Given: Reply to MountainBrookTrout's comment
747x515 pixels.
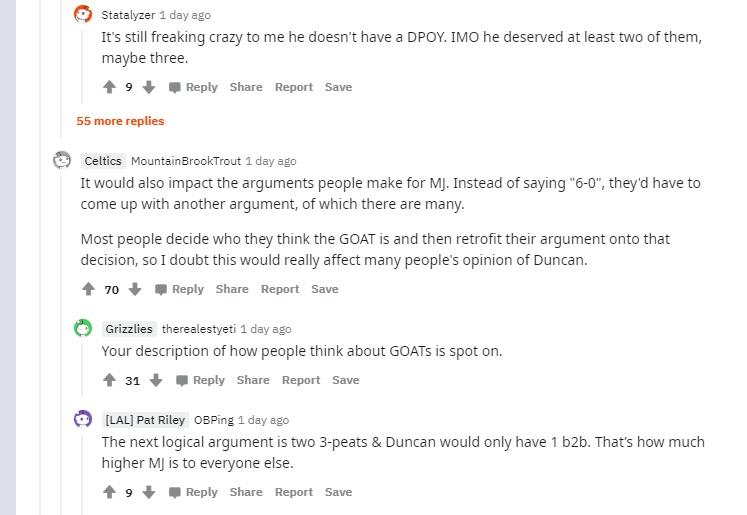Looking at the screenshot, I should (179, 289).
